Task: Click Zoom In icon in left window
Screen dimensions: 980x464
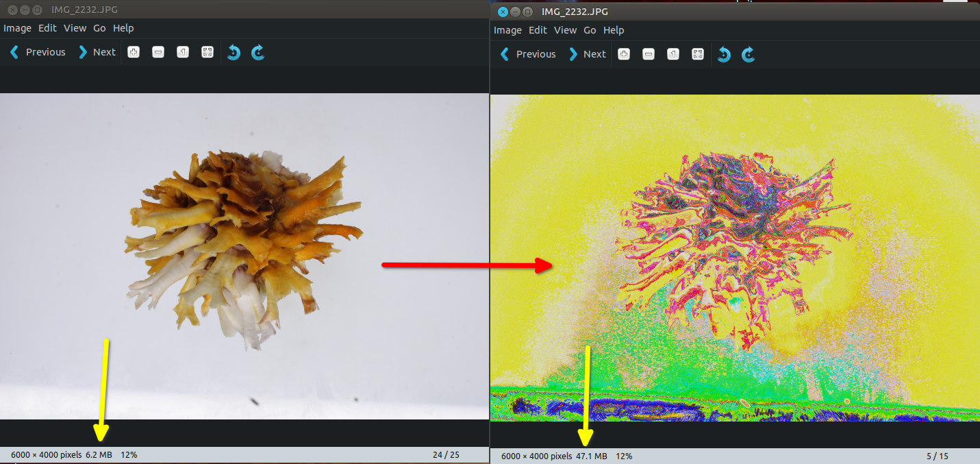Action: click(x=134, y=52)
